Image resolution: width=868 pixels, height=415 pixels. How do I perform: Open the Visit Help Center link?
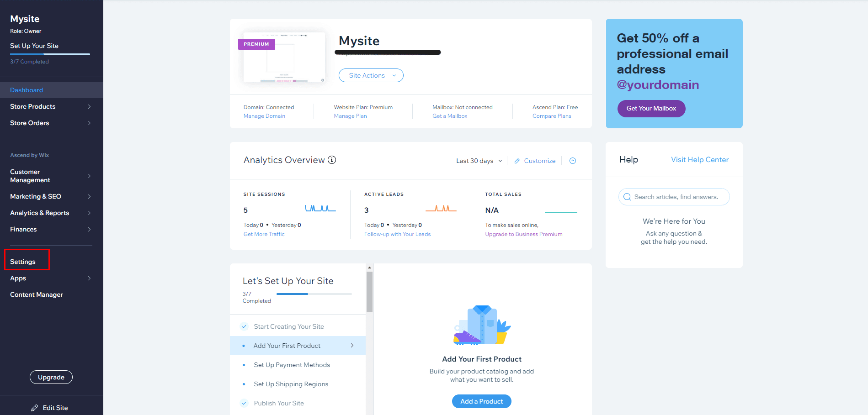point(700,160)
